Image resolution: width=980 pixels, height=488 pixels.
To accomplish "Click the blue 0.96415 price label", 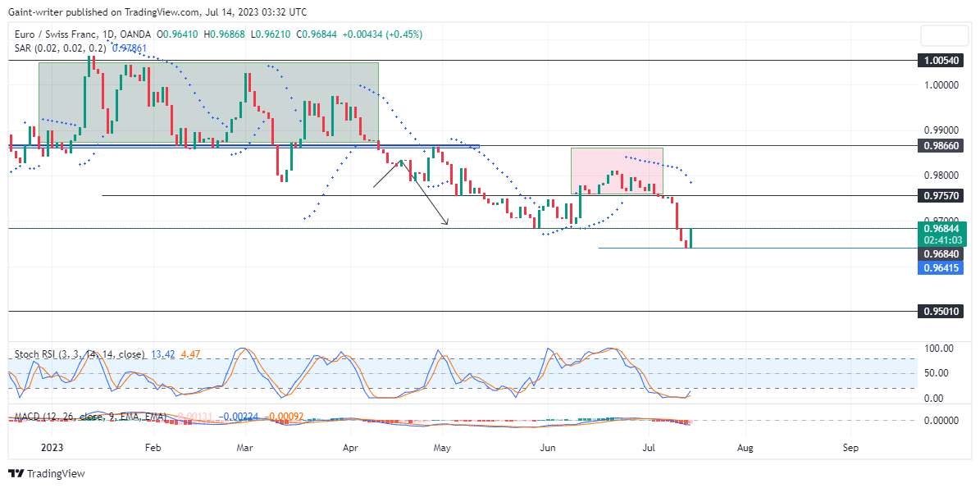I will [x=940, y=267].
